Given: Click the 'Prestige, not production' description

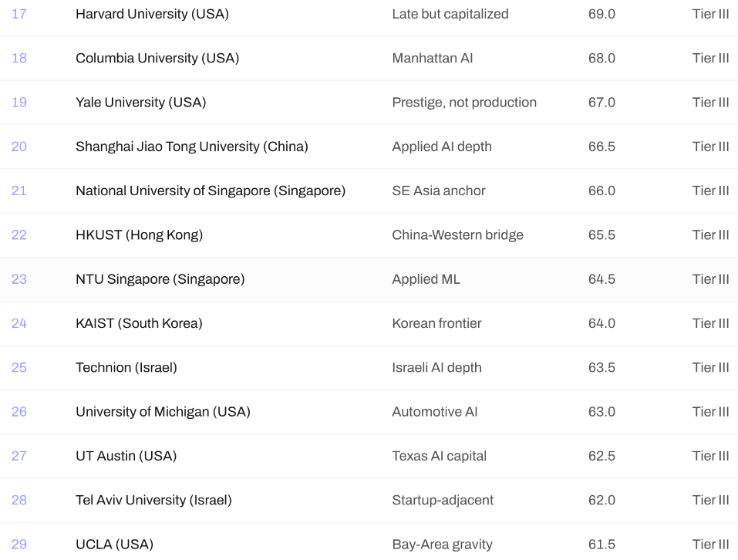Looking at the screenshot, I should pos(464,103).
